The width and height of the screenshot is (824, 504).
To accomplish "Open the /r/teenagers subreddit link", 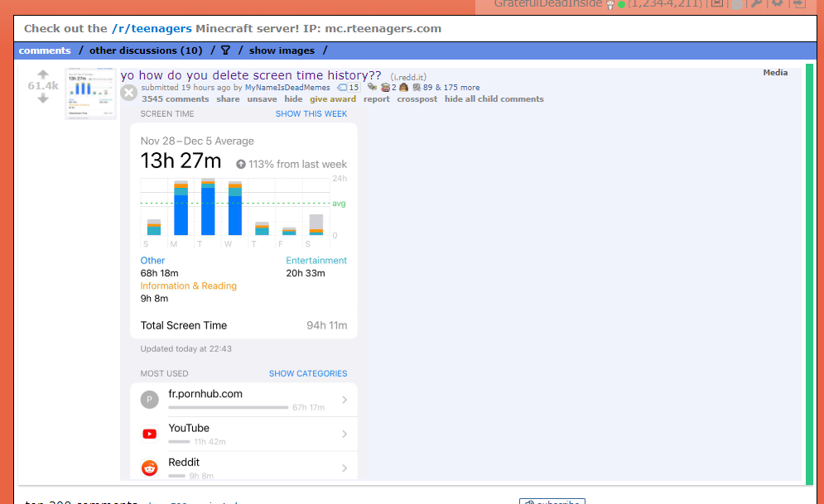I will [152, 29].
